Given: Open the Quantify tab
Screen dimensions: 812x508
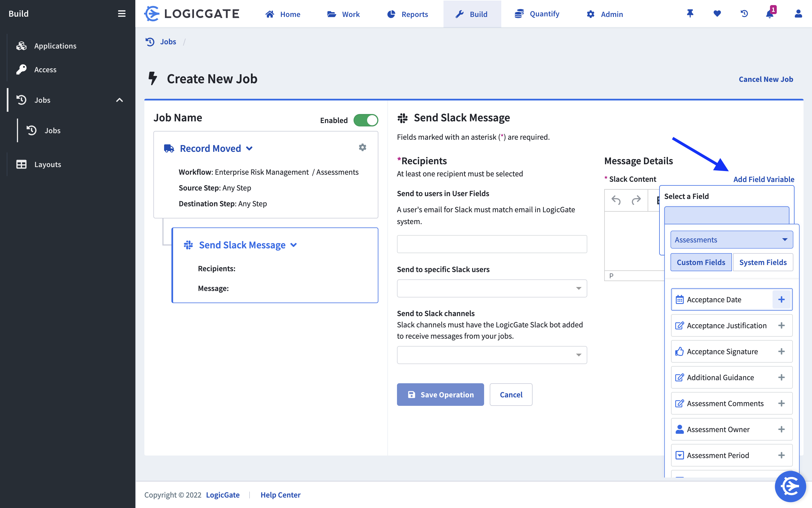Looking at the screenshot, I should pyautogui.click(x=537, y=14).
